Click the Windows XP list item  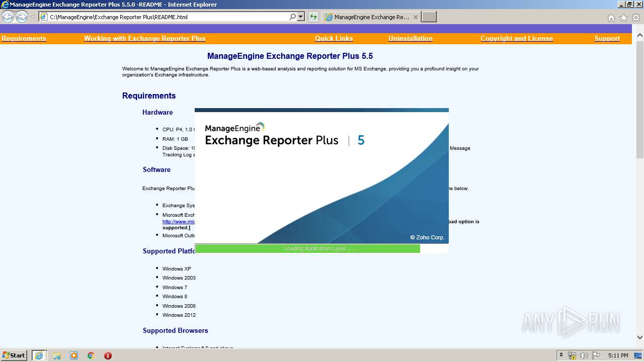(x=177, y=268)
